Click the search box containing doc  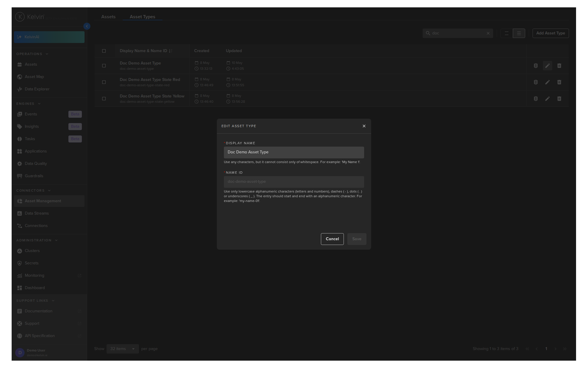click(x=458, y=33)
